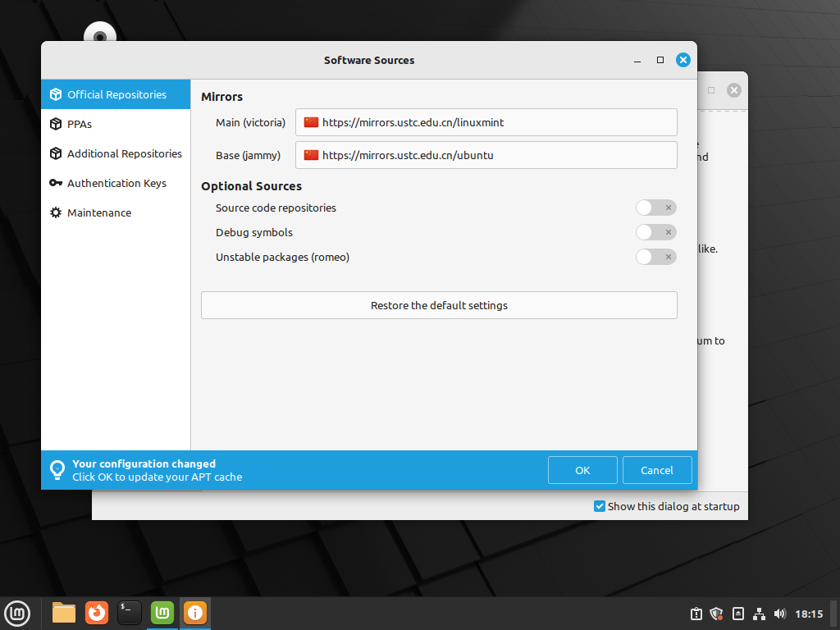Select Official Repositories in the sidebar
Screen dimensions: 840x630
point(116,94)
